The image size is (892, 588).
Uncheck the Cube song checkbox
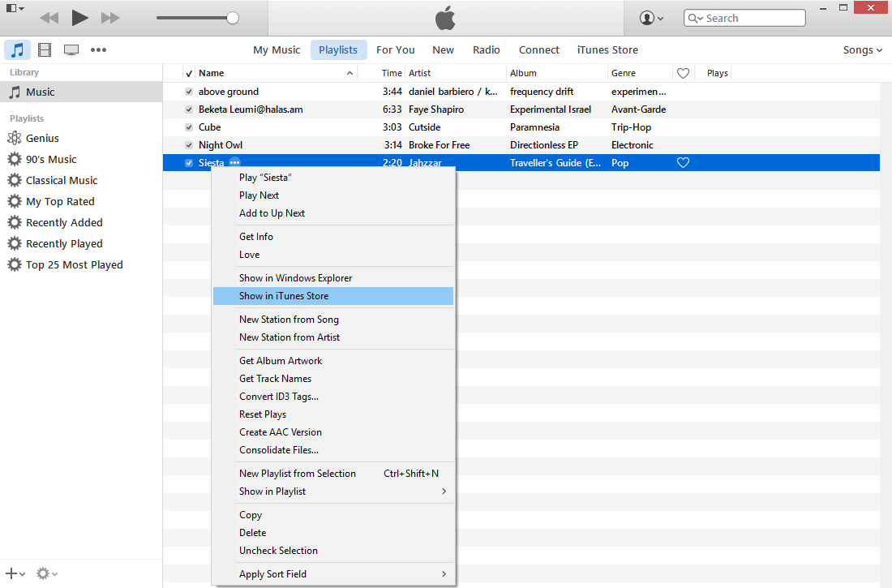(x=189, y=127)
